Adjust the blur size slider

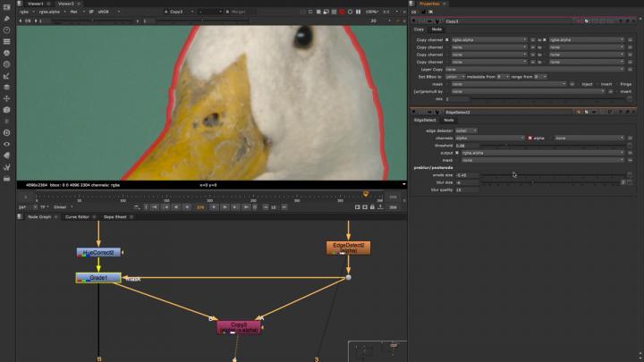click(550, 182)
